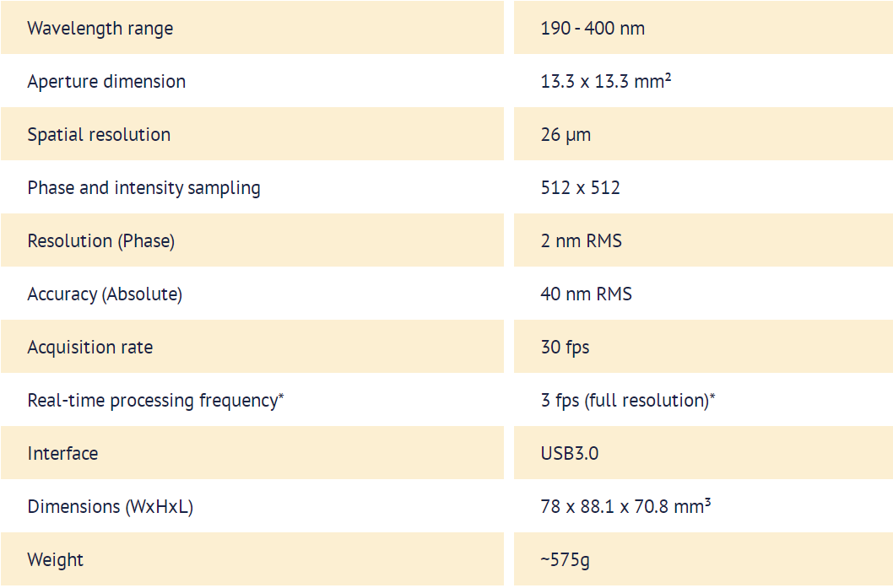The width and height of the screenshot is (893, 588).
Task: Select the "190 - 400 nm" value
Action: pyautogui.click(x=593, y=28)
